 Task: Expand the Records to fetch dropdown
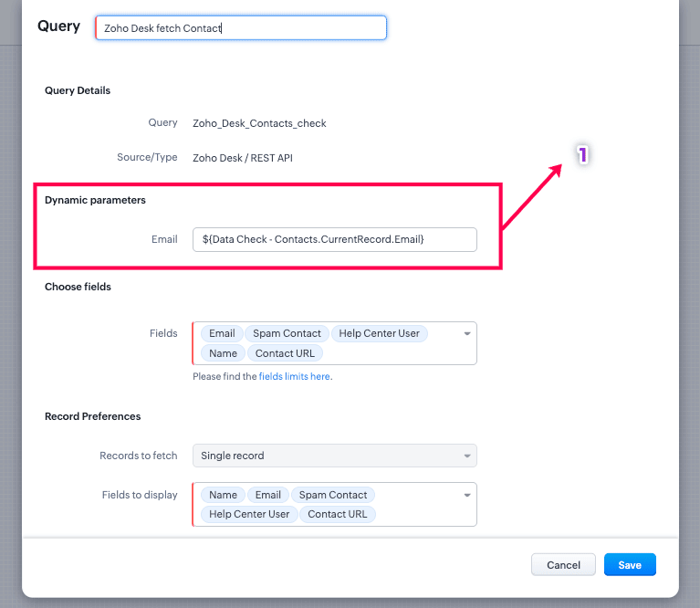(334, 456)
